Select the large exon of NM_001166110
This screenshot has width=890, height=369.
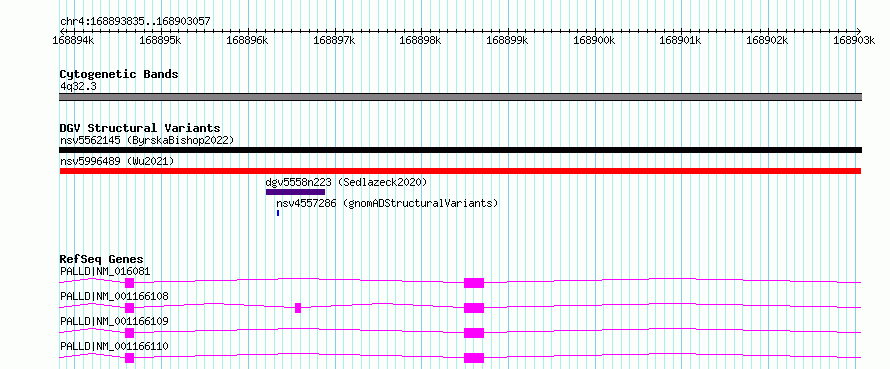click(x=474, y=358)
